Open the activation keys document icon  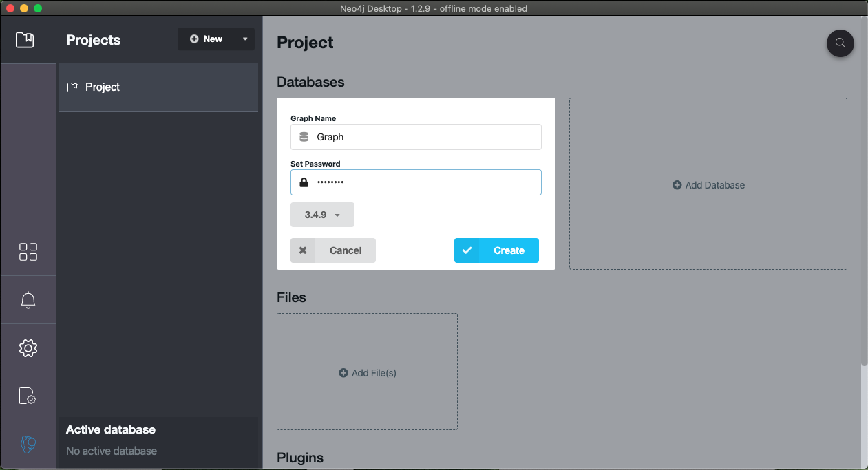28,396
